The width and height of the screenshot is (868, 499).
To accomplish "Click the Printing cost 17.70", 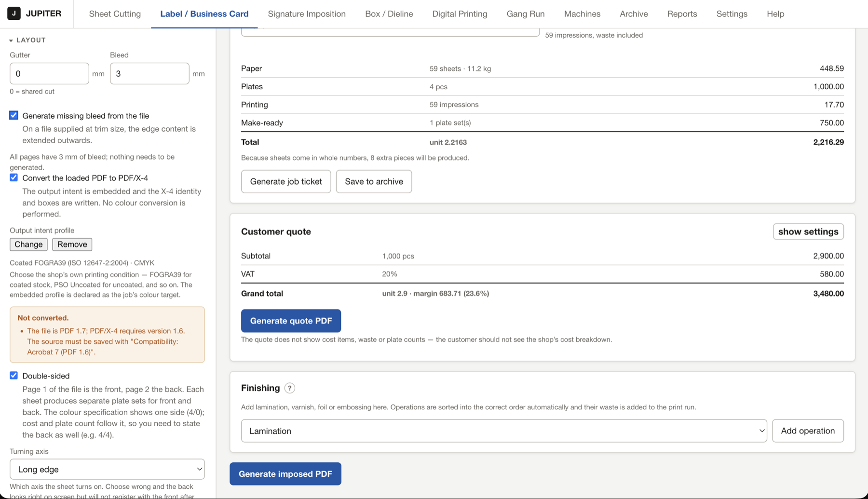I will point(834,105).
